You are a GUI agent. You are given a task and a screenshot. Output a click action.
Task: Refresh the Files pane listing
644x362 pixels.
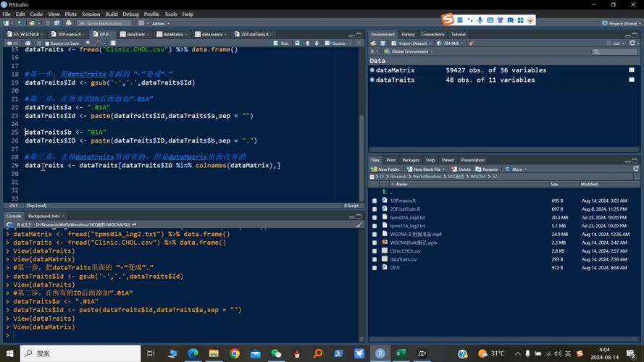635,169
